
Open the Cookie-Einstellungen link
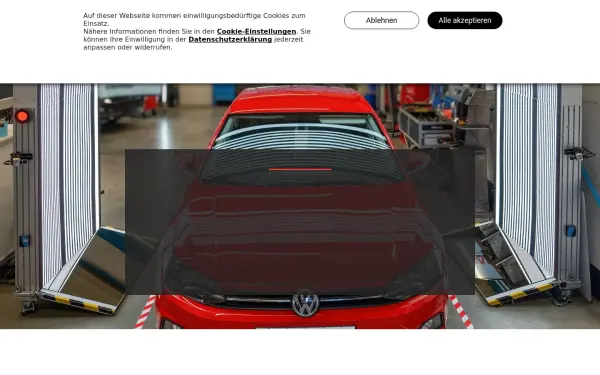(x=256, y=31)
